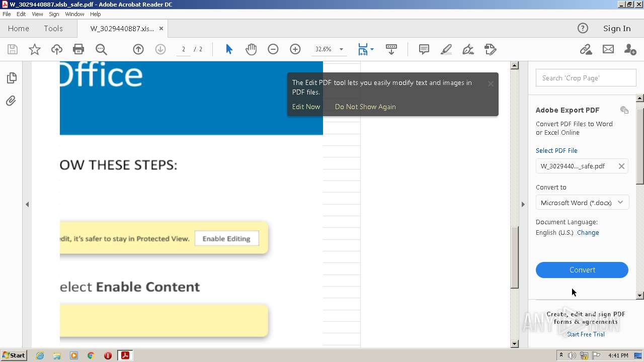Open the taskbar file explorer folder
644x362 pixels.
[57, 355]
